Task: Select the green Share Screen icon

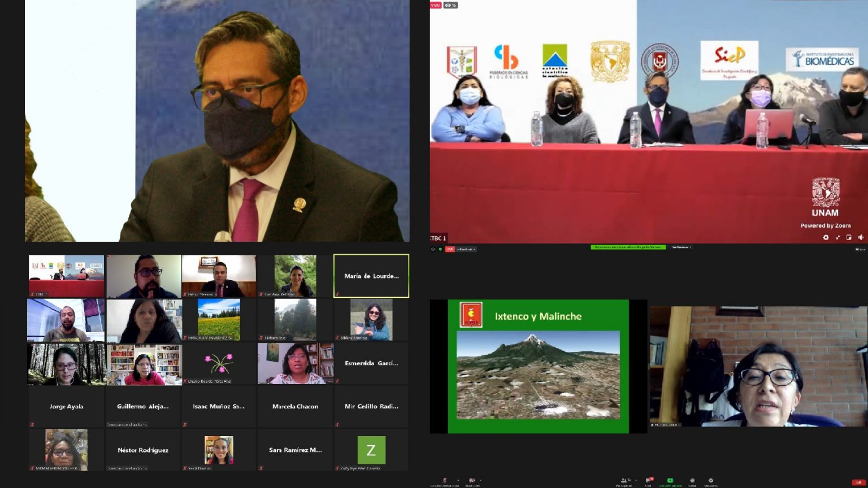Action: (x=671, y=480)
